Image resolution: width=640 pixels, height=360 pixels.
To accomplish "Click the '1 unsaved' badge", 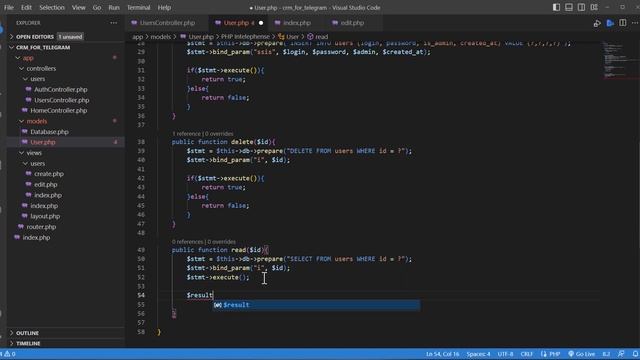I will tap(70, 37).
